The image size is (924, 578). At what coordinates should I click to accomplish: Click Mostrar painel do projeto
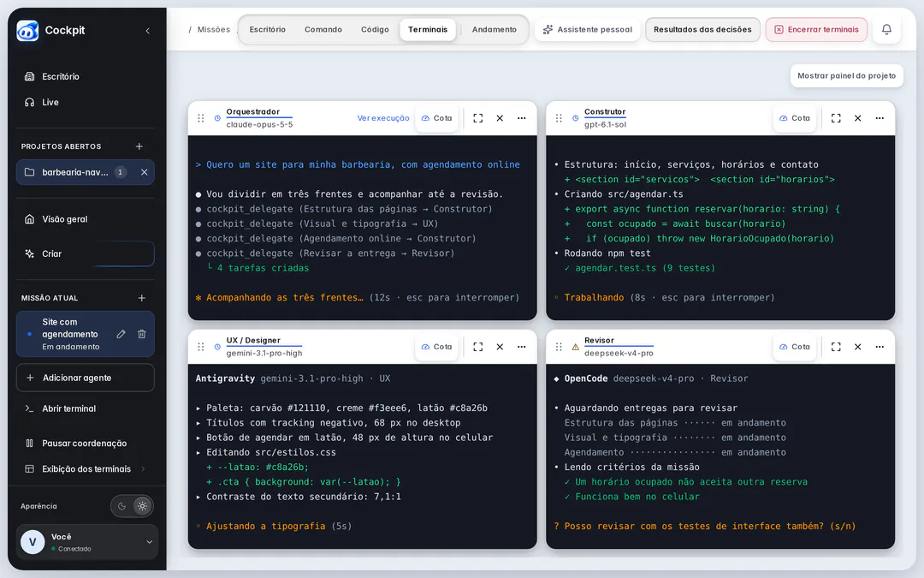tap(846, 75)
